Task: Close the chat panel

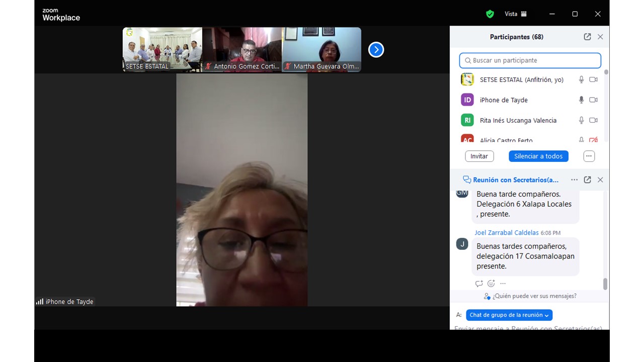Action: pyautogui.click(x=600, y=179)
